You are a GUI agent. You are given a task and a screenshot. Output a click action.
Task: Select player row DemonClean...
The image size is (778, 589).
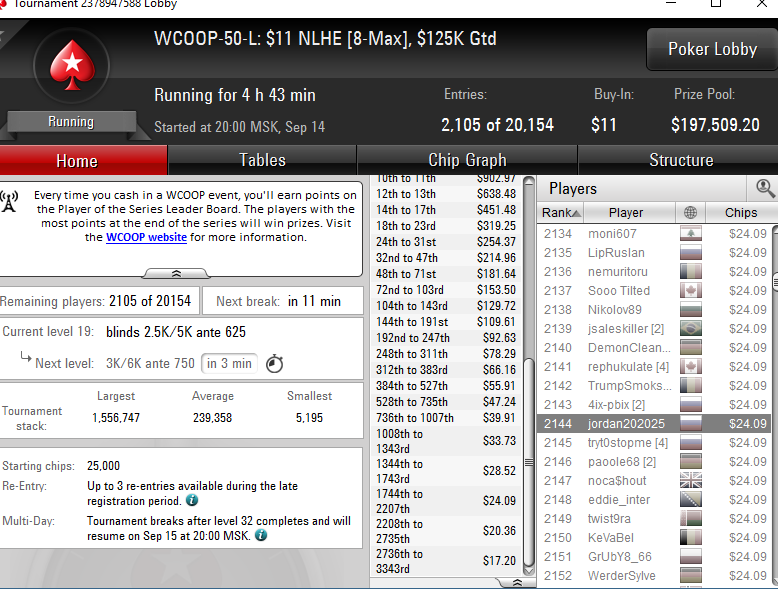click(654, 347)
